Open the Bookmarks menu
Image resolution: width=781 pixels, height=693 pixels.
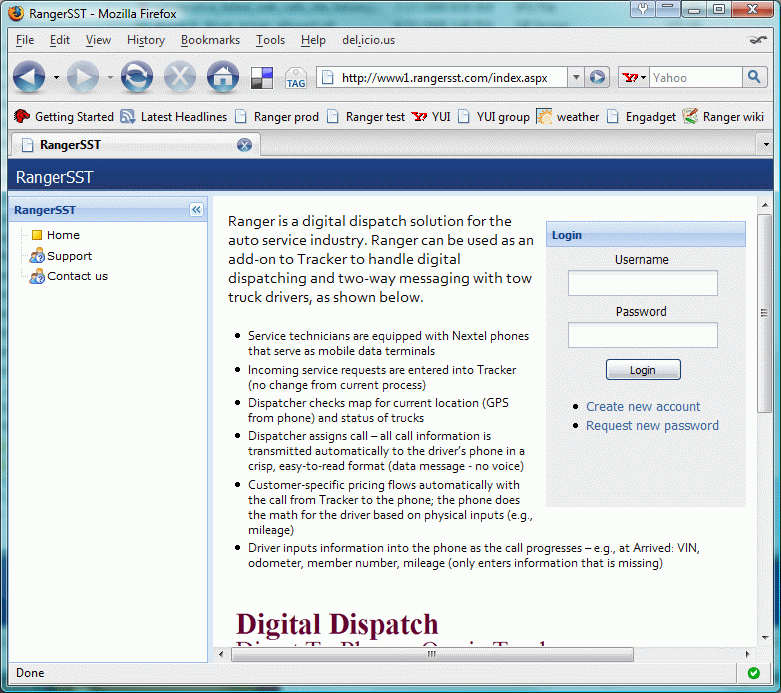(x=210, y=40)
